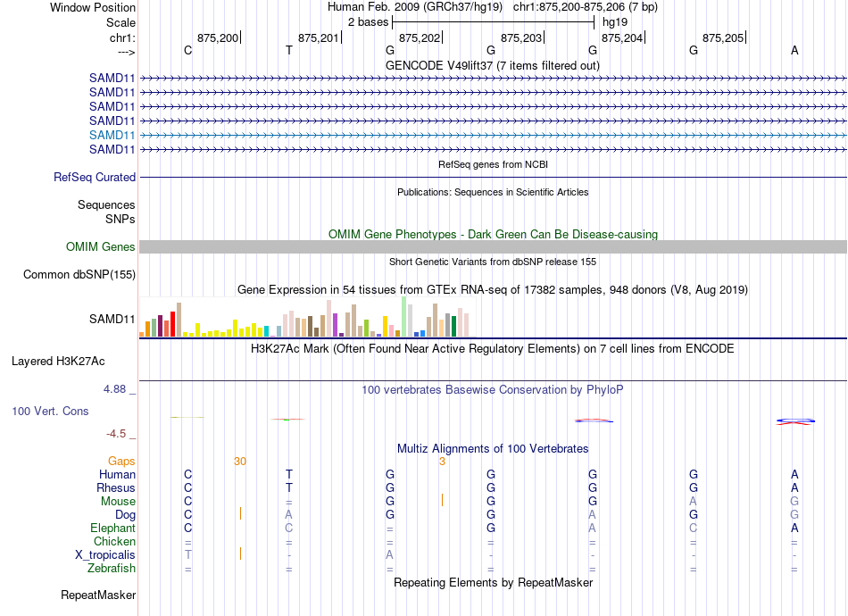Click the orange gap count 30
This screenshot has height=616, width=848.
coord(240,462)
